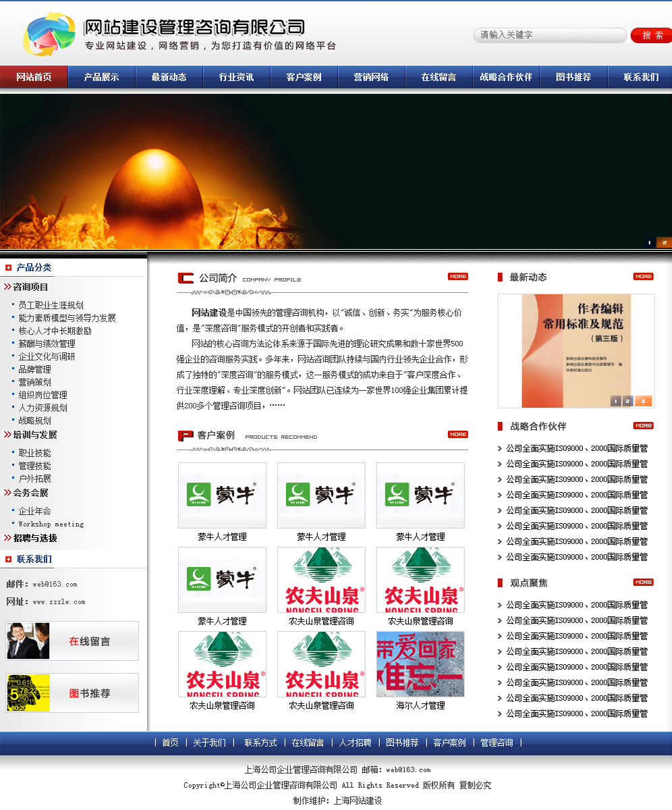
Task: Click the 海尔人才管理 case thumbnail
Action: [x=420, y=664]
